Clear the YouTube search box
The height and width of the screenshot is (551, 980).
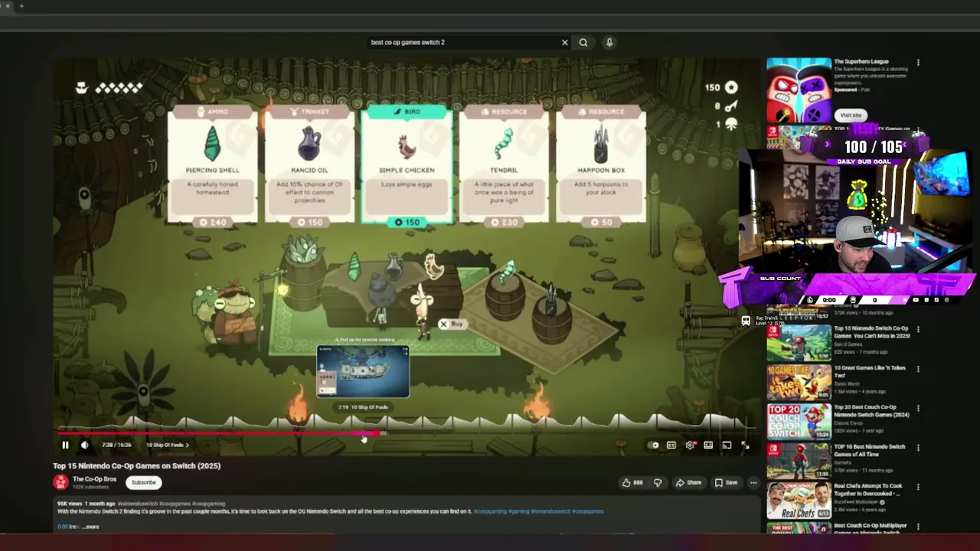click(565, 42)
